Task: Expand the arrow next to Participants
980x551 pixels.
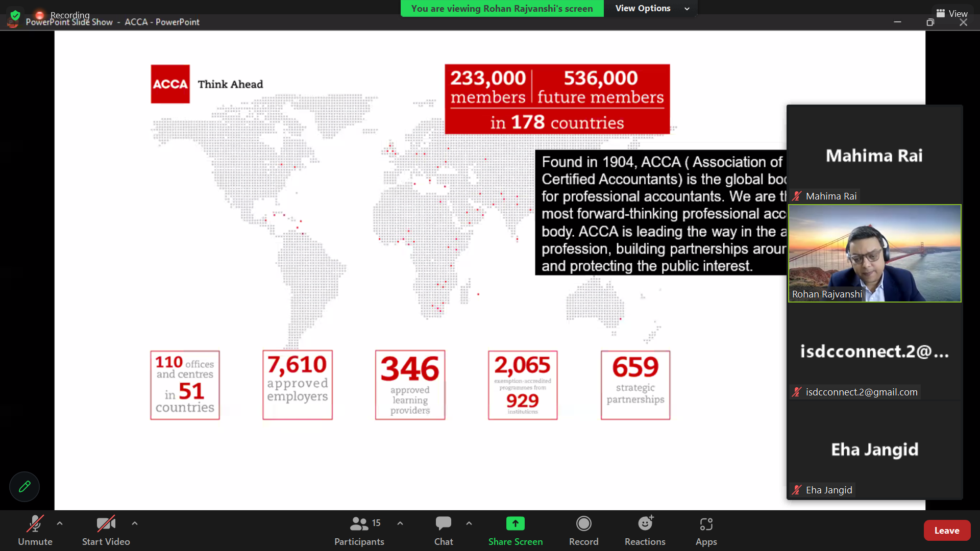Action: [400, 523]
